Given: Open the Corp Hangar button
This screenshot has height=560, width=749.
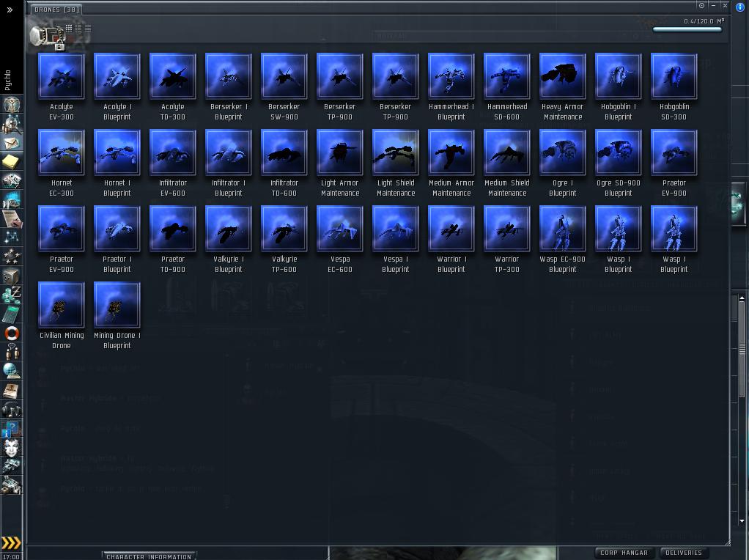Looking at the screenshot, I should [x=624, y=553].
